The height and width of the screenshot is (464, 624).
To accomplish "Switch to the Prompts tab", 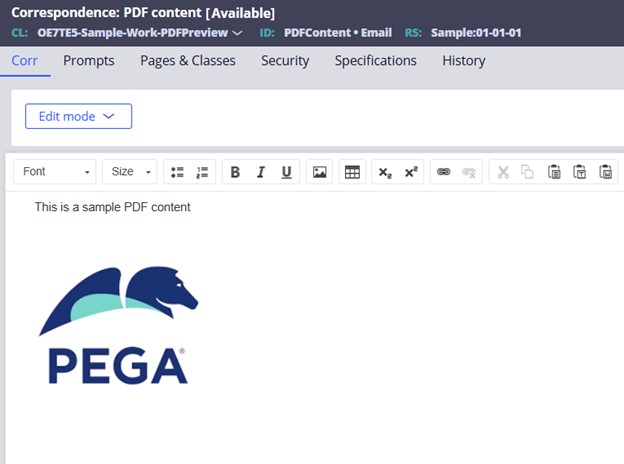I will coord(89,60).
